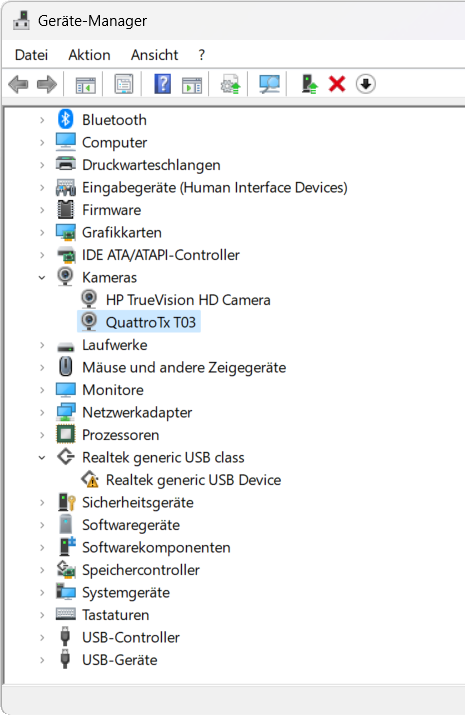Select Realtek generic USB Device with warning
Image resolution: width=465 pixels, height=715 pixels.
point(193,480)
